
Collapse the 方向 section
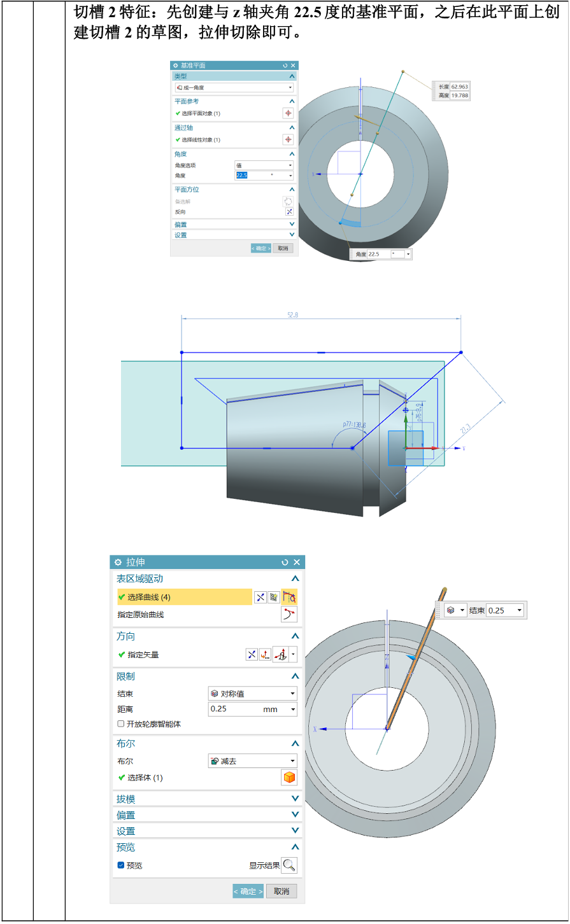[295, 636]
